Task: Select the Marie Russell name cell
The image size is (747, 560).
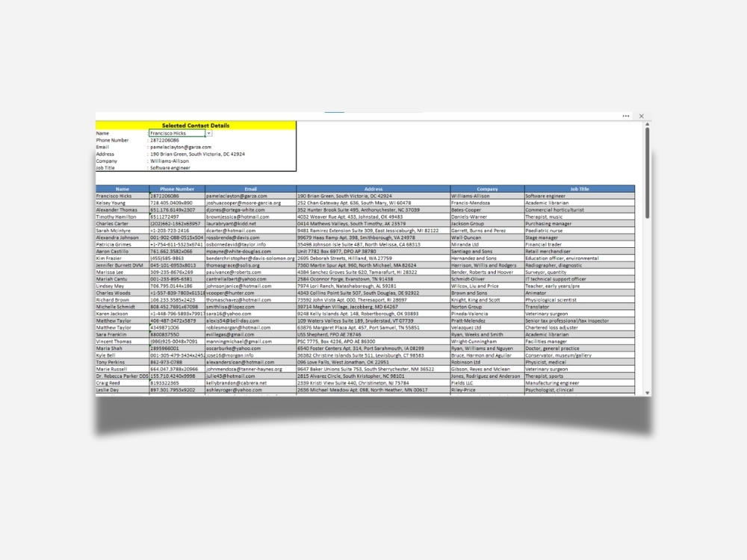Action: click(123, 369)
